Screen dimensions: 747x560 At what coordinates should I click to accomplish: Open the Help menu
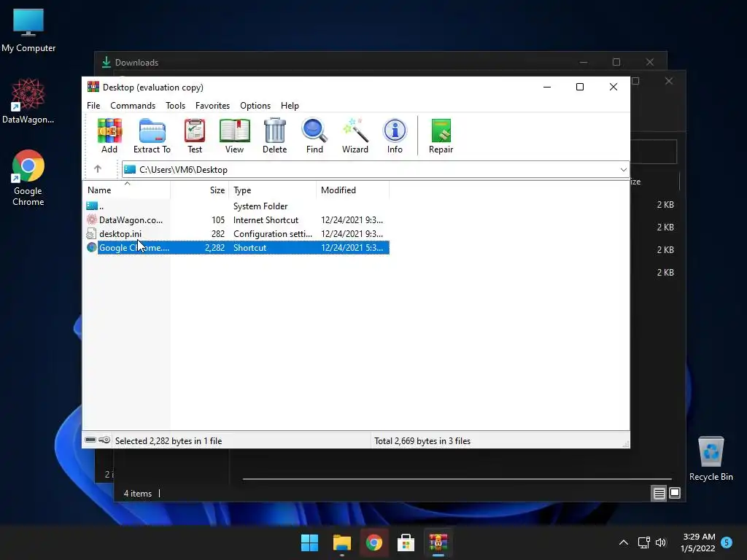290,106
